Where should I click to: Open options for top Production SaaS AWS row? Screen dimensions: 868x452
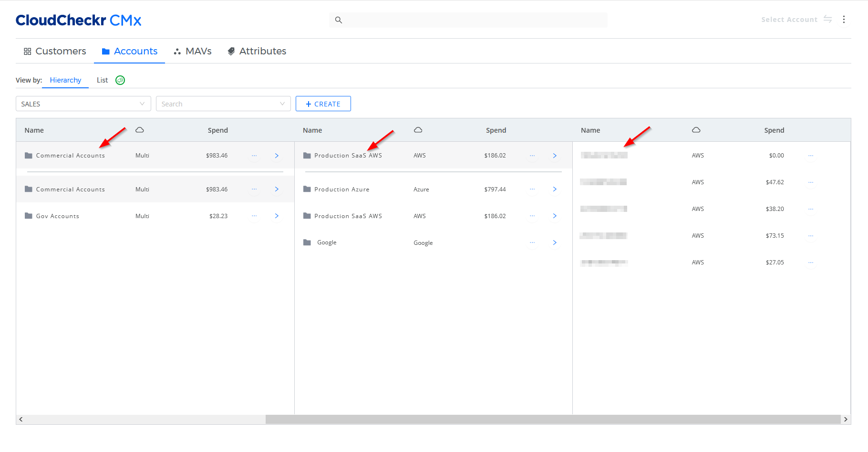(x=532, y=156)
